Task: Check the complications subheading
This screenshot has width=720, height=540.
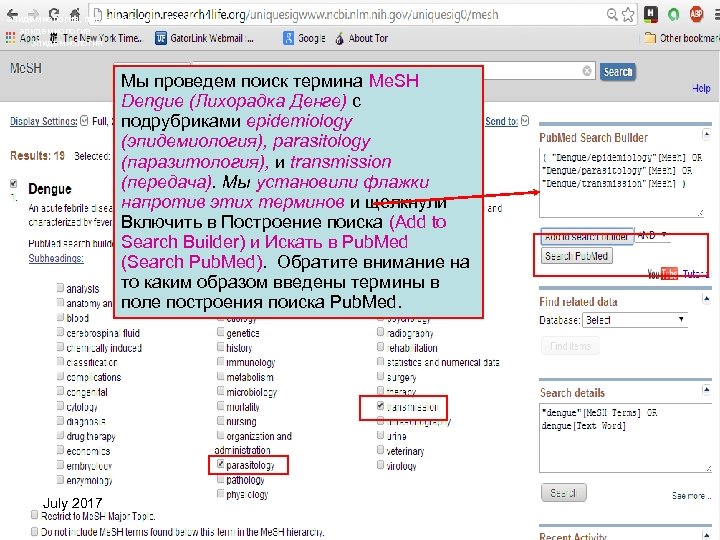Action: (60, 376)
